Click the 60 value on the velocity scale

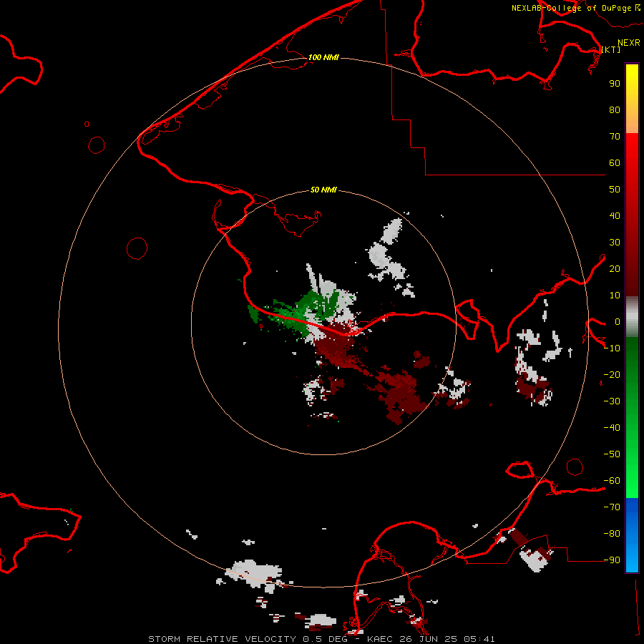tap(615, 162)
